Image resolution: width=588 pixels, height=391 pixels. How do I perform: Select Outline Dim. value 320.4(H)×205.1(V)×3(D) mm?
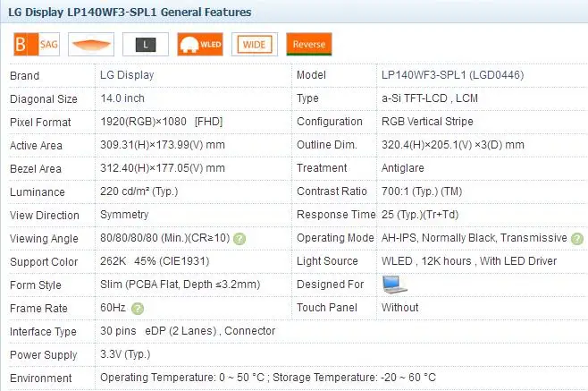(453, 145)
